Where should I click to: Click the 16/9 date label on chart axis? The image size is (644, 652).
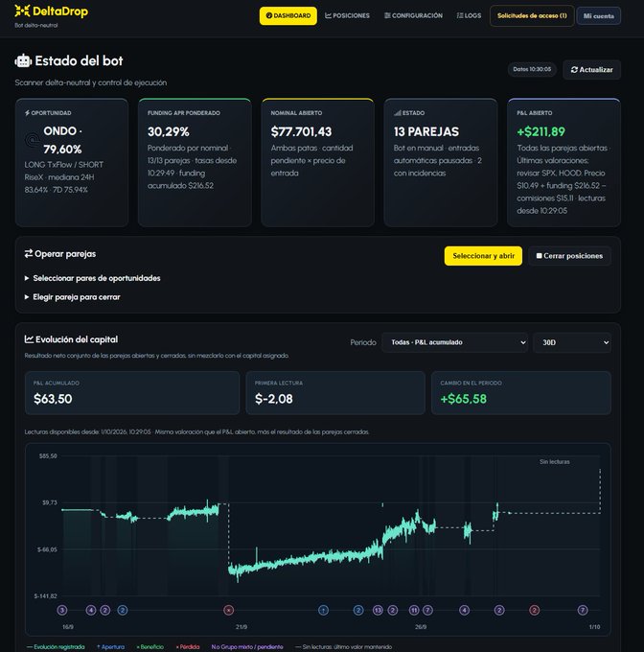(x=68, y=627)
